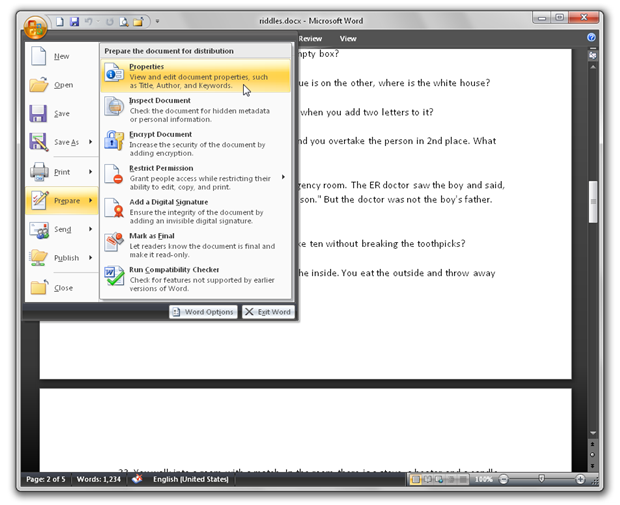Screen dimensions: 620x505
Task: Click the round Office Button logo
Action: tap(35, 28)
